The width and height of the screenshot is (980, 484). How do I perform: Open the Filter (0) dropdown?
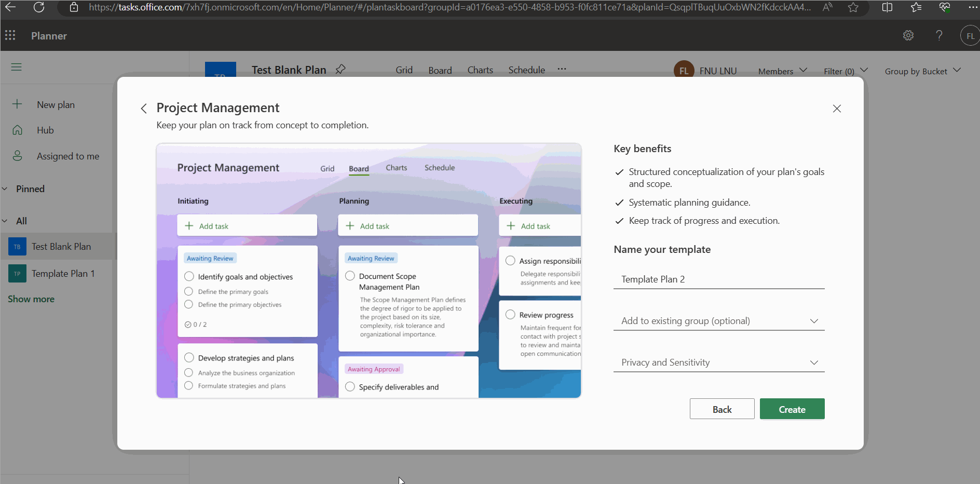846,71
